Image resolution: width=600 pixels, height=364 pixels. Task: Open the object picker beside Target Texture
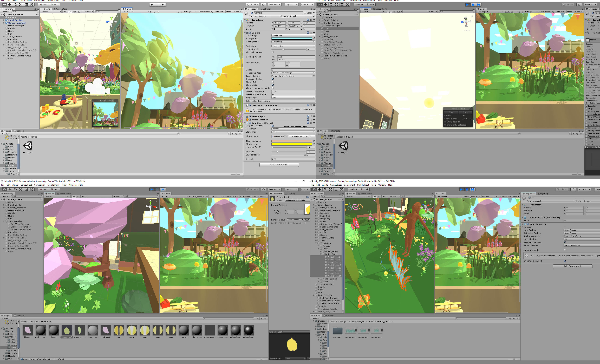pos(314,76)
